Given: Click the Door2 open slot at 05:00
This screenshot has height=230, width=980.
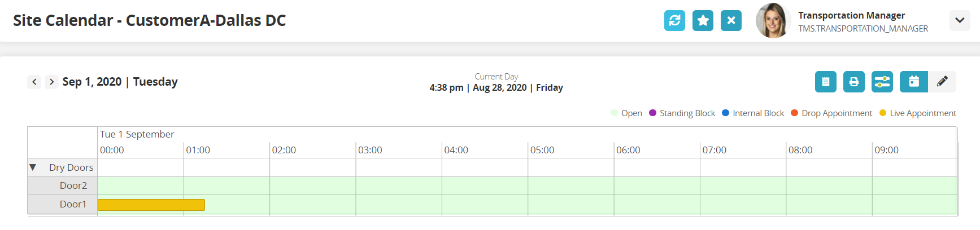Looking at the screenshot, I should [570, 185].
